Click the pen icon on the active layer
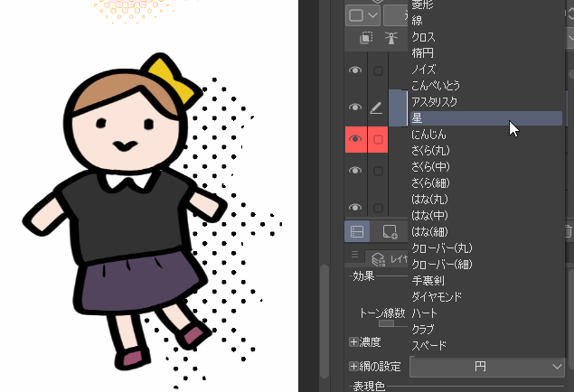The width and height of the screenshot is (574, 392). pos(377,107)
